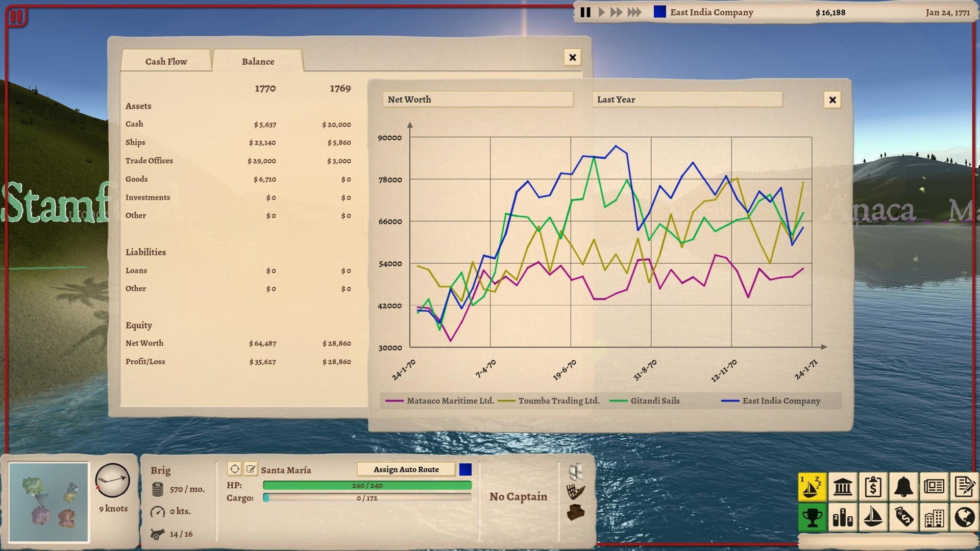Click the minimap thumbnail
Viewport: 980px width, 551px height.
pyautogui.click(x=49, y=502)
